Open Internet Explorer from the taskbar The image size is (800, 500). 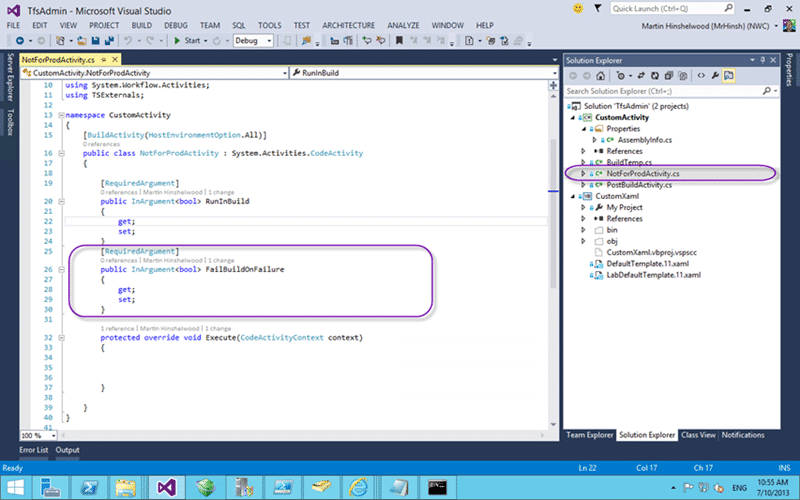point(358,487)
